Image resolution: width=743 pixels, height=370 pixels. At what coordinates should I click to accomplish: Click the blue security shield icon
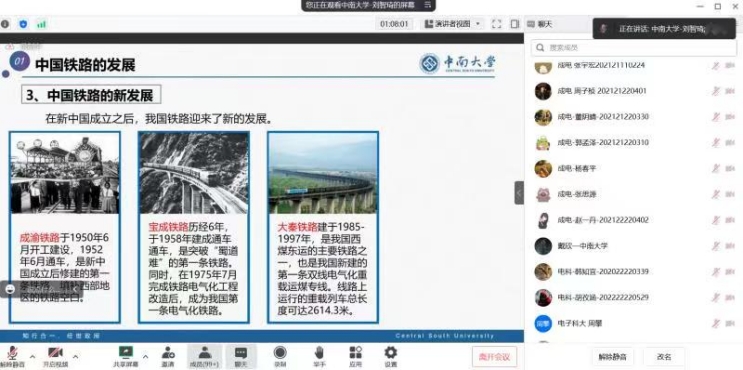click(23, 24)
